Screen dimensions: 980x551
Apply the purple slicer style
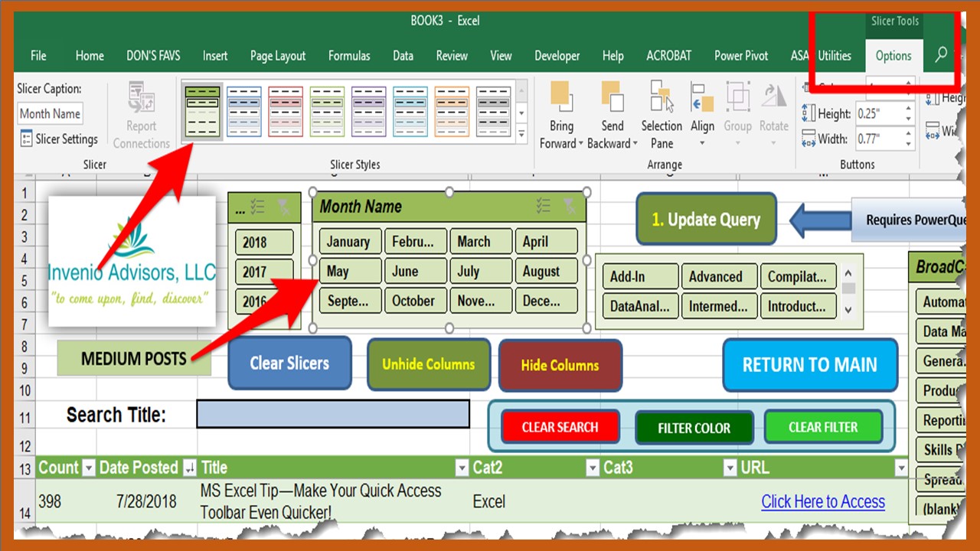pos(369,112)
